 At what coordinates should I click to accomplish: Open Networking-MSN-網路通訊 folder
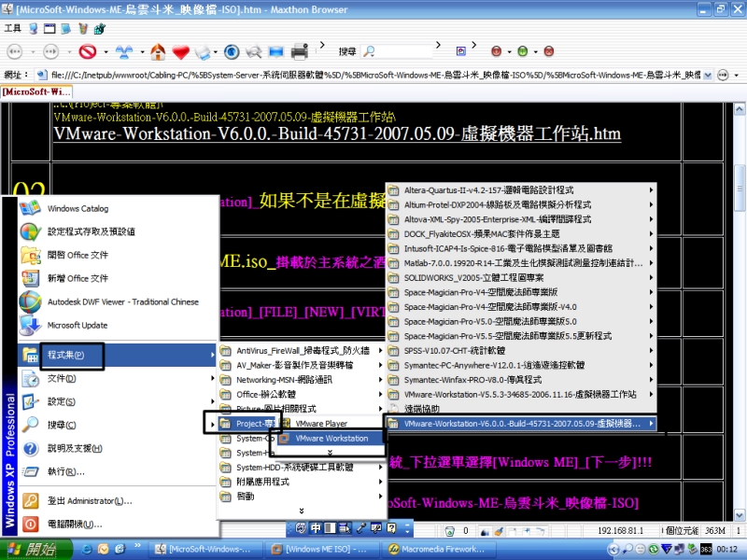coord(302,380)
